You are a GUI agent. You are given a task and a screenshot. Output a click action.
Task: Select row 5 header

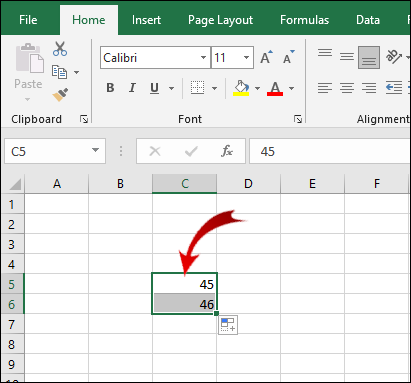tap(13, 284)
